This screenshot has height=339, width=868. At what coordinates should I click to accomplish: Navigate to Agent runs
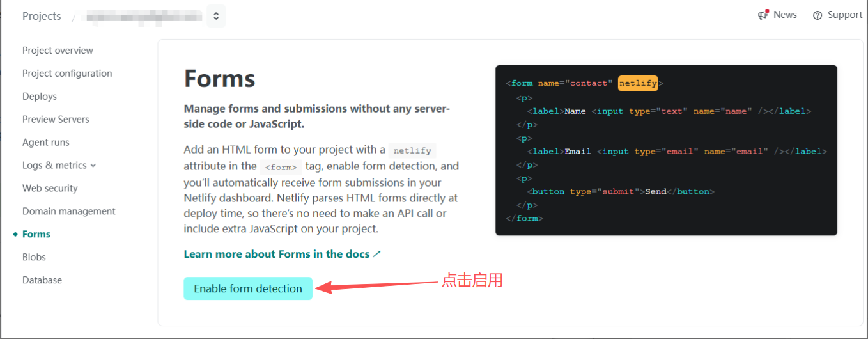tap(46, 143)
